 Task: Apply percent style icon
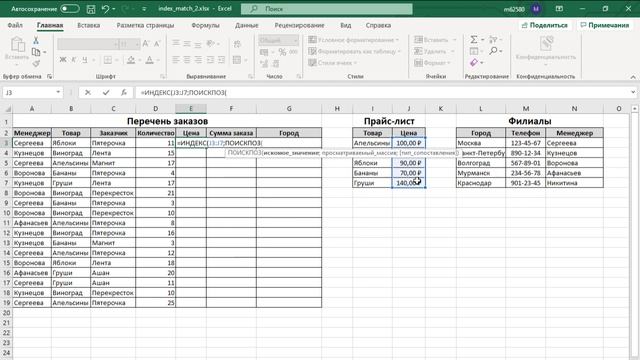click(x=282, y=52)
